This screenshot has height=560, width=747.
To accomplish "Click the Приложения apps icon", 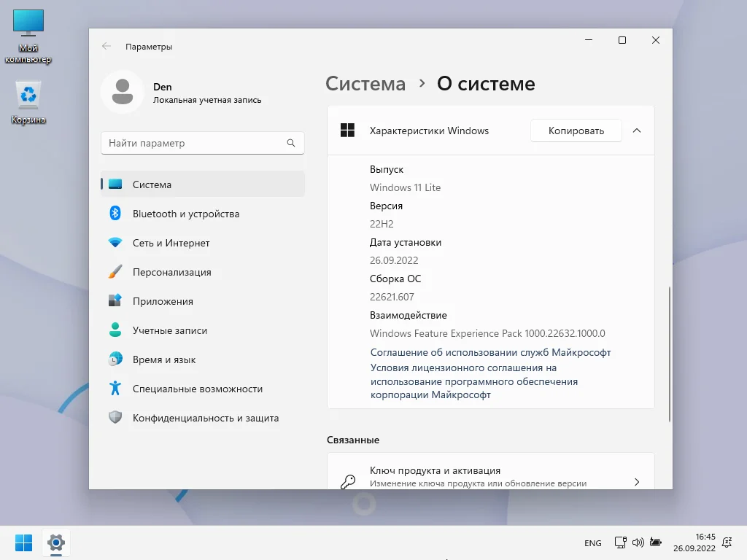I will tap(115, 300).
